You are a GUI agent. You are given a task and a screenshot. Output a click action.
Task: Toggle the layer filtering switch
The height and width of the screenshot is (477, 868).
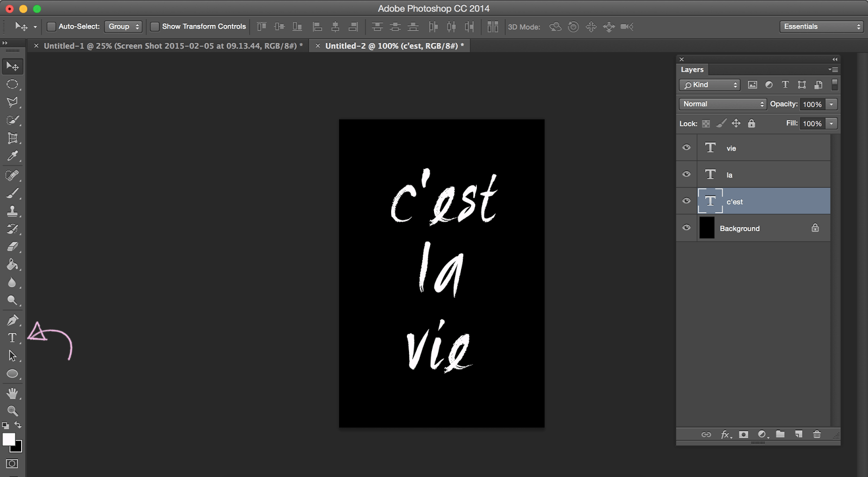tap(835, 84)
